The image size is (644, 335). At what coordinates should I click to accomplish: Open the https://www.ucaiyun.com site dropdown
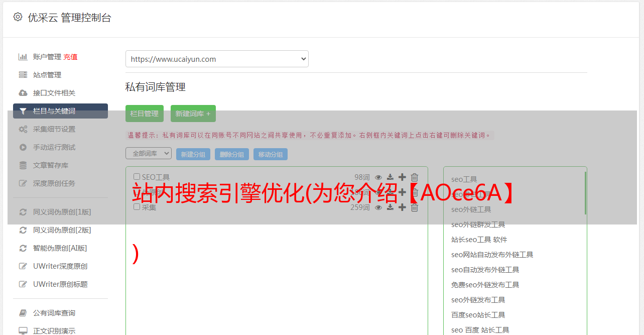(217, 59)
